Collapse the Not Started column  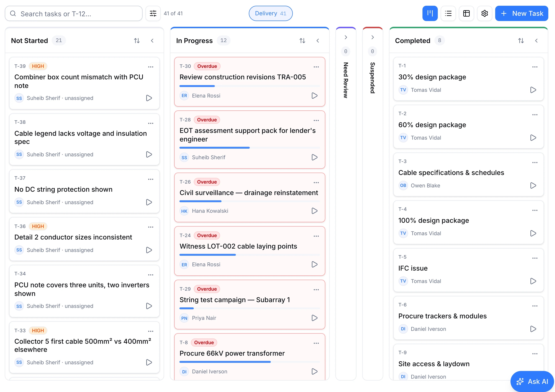coord(152,41)
